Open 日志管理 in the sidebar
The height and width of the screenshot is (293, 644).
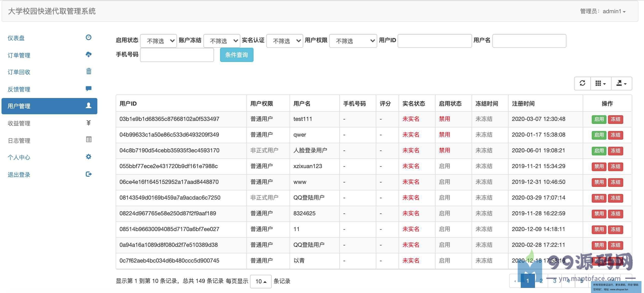pyautogui.click(x=19, y=140)
